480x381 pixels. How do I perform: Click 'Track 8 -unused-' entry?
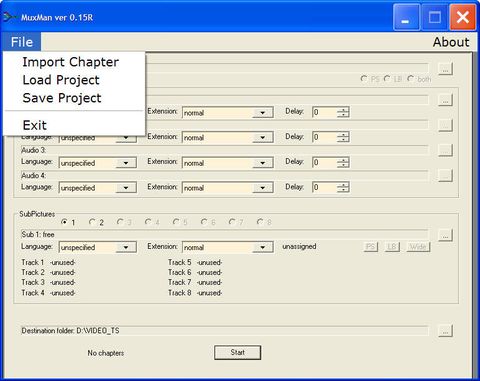[x=195, y=293]
